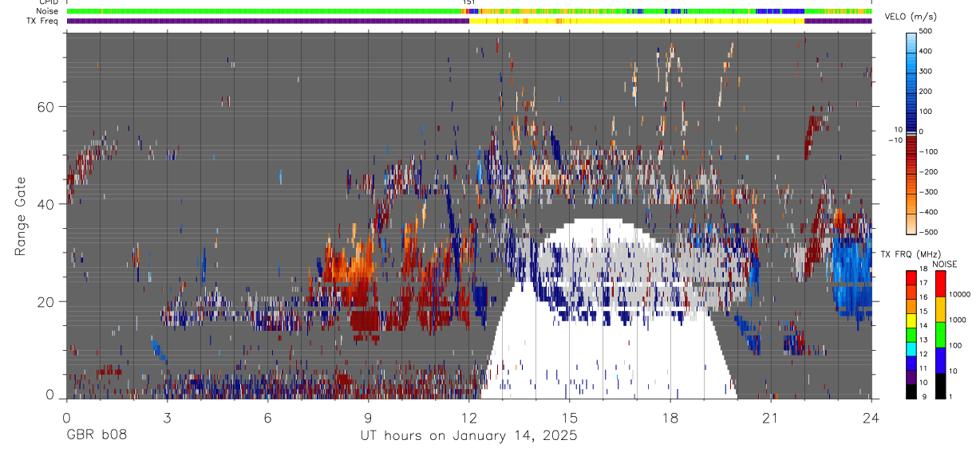Image resolution: width=980 pixels, height=452 pixels.
Task: Click NOISE scale label '1' at bottom
Action: click(951, 398)
